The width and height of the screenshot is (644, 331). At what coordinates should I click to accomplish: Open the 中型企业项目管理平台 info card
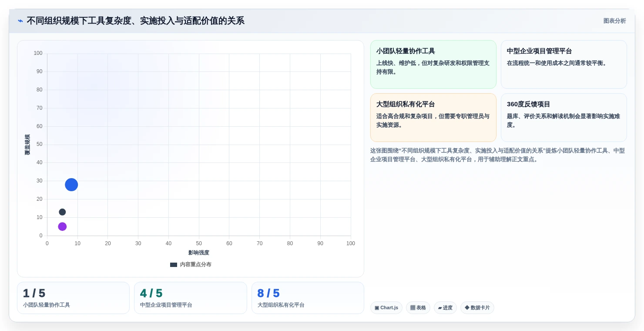[564, 64]
